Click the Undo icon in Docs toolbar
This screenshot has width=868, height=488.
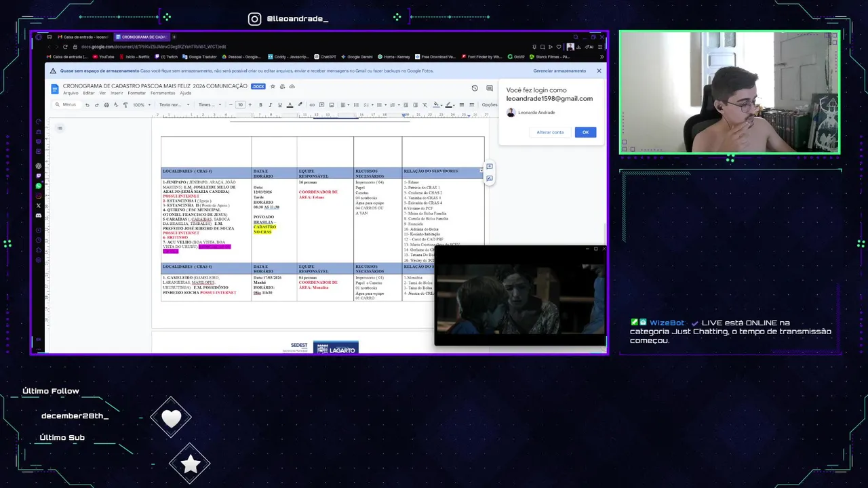pos(87,104)
